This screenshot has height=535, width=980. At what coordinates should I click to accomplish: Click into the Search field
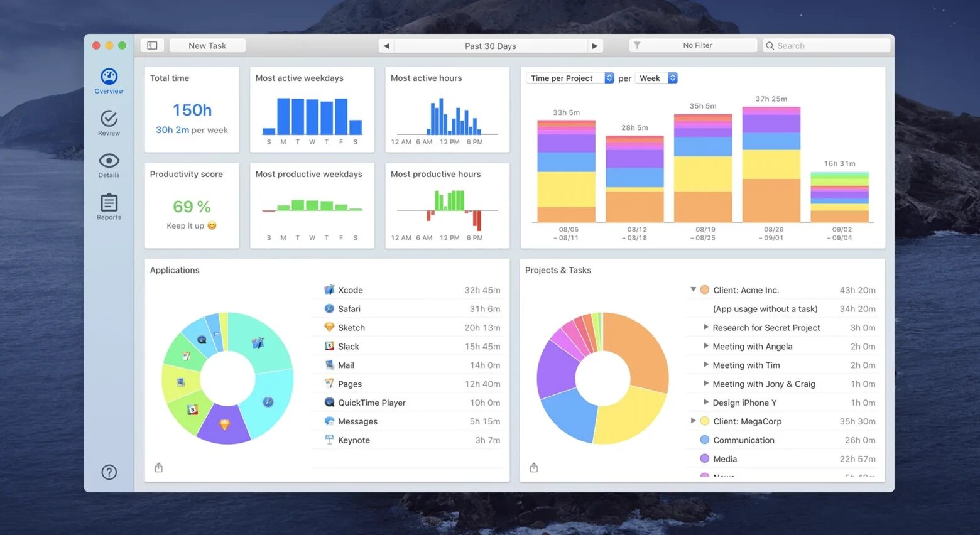(x=827, y=46)
